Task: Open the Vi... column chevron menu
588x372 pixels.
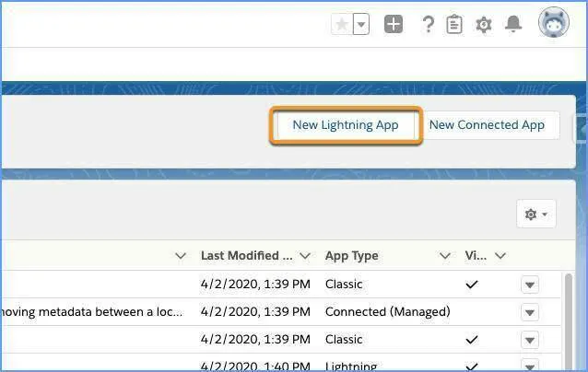Action: click(500, 256)
